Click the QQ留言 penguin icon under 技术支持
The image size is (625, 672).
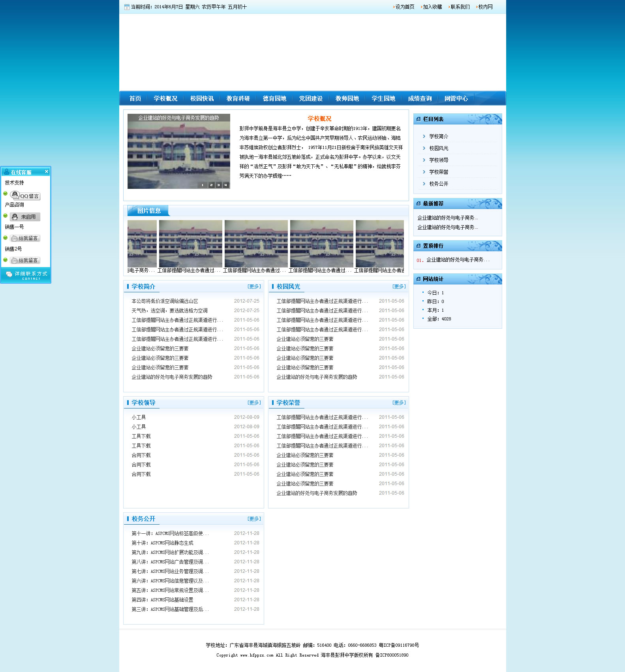pos(25,196)
